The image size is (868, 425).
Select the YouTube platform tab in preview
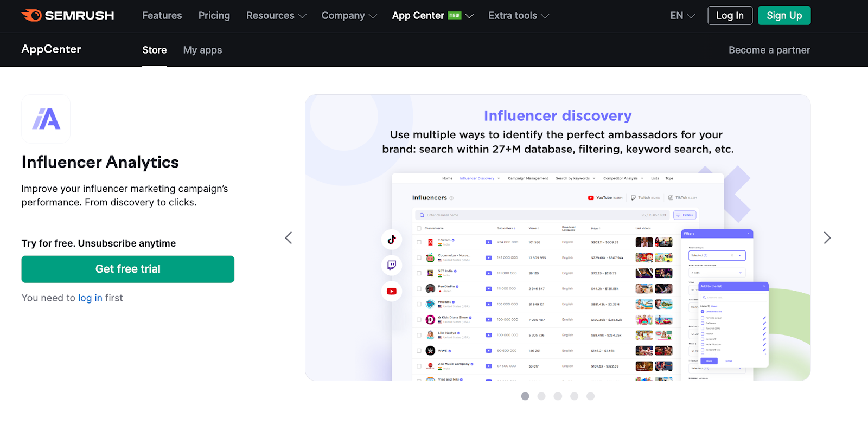coord(605,198)
